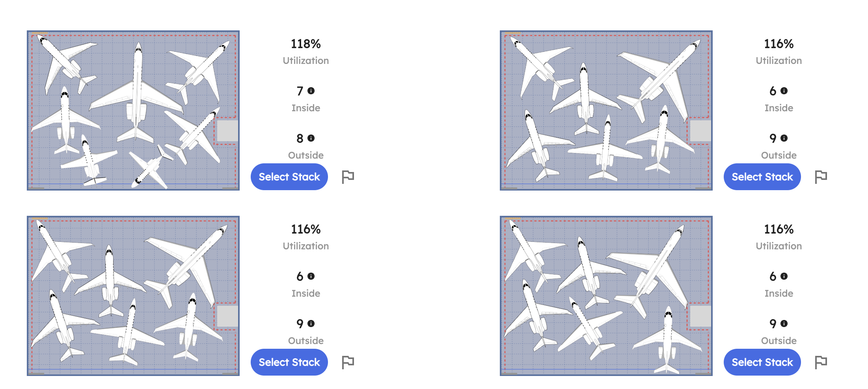Open info icon beside 8 Outside
Viewport: 868px width, 389px height.
click(311, 138)
